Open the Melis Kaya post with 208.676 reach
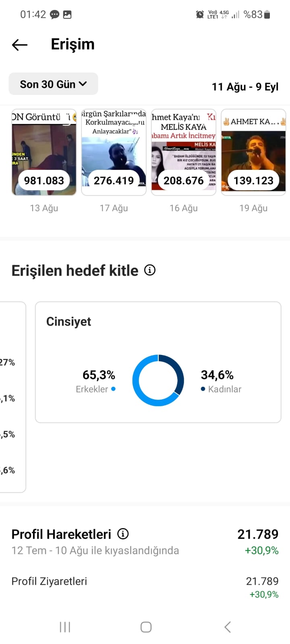This screenshot has width=290, height=644. [184, 152]
